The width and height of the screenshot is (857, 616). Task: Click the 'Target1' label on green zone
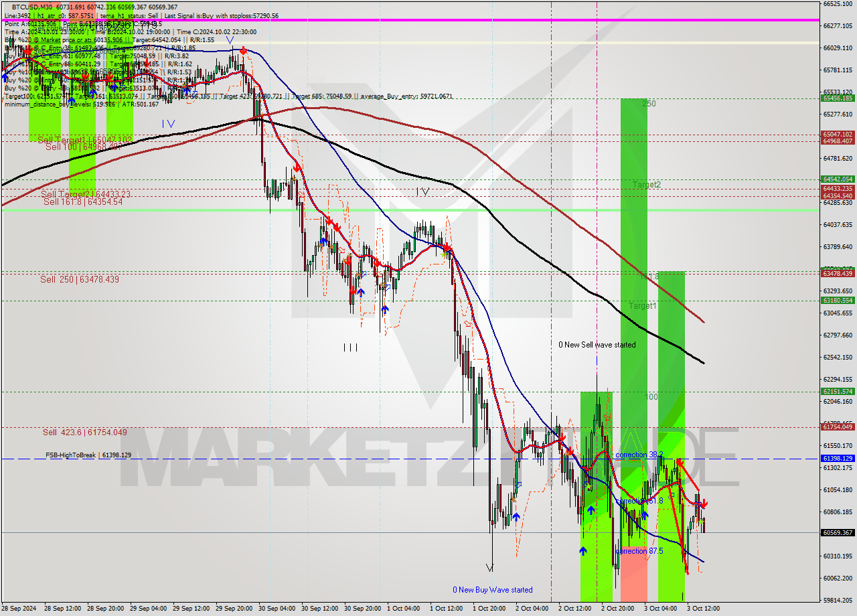(643, 306)
